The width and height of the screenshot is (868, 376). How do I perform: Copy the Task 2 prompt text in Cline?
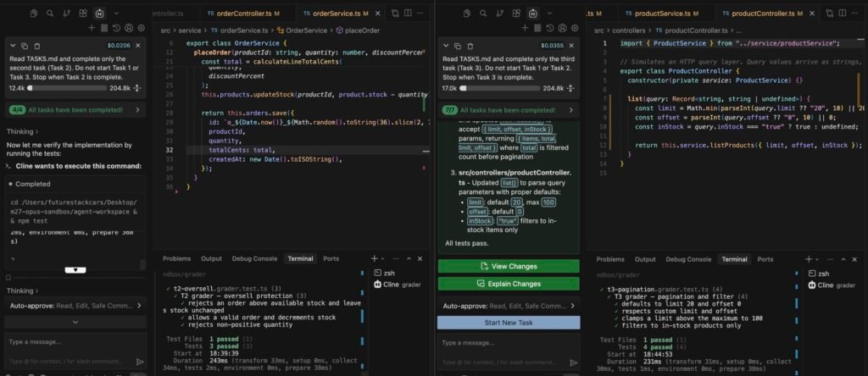coord(25,46)
